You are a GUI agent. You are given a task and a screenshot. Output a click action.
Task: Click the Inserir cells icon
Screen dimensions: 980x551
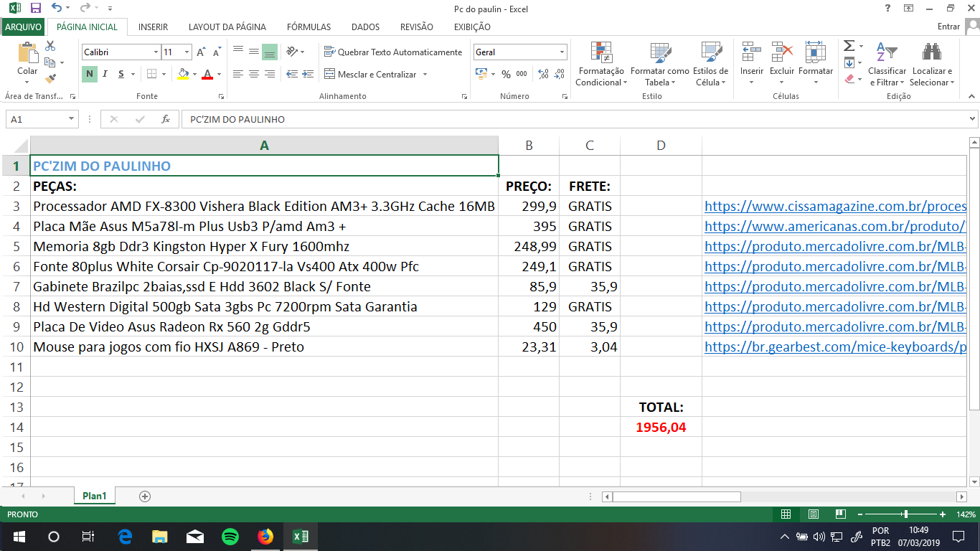(x=752, y=52)
